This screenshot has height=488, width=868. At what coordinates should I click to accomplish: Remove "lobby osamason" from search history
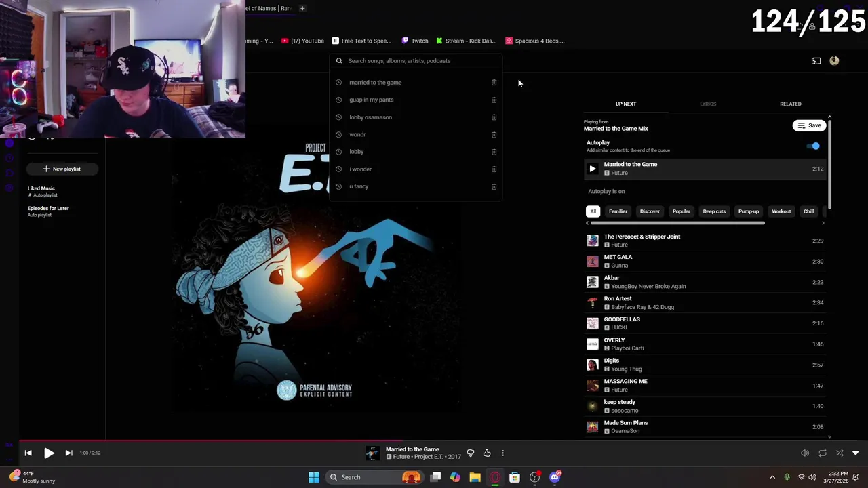494,117
